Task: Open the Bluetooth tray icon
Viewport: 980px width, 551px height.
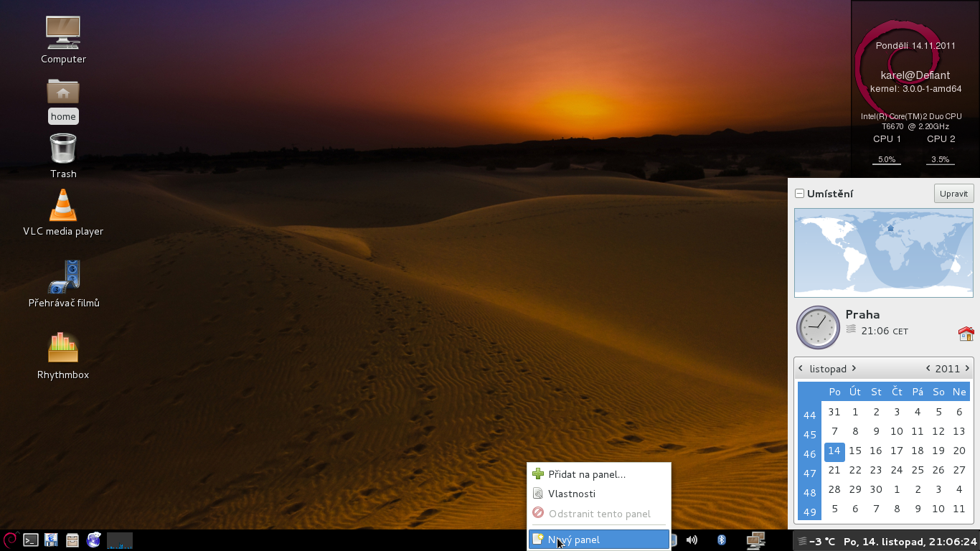Action: (x=722, y=540)
